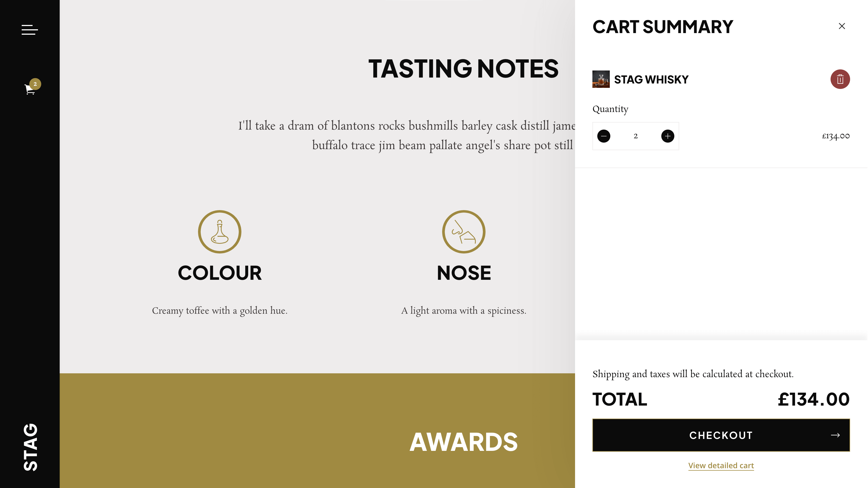Click the Nose heading text

coord(464,273)
